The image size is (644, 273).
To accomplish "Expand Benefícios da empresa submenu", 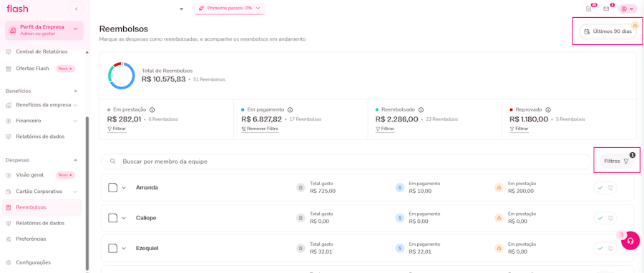I will pos(75,105).
